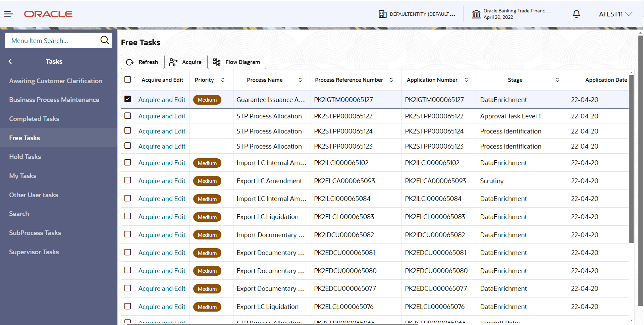Viewport: 644px width, 325px height.
Task: Open Completed Tasks in sidebar
Action: coord(34,119)
